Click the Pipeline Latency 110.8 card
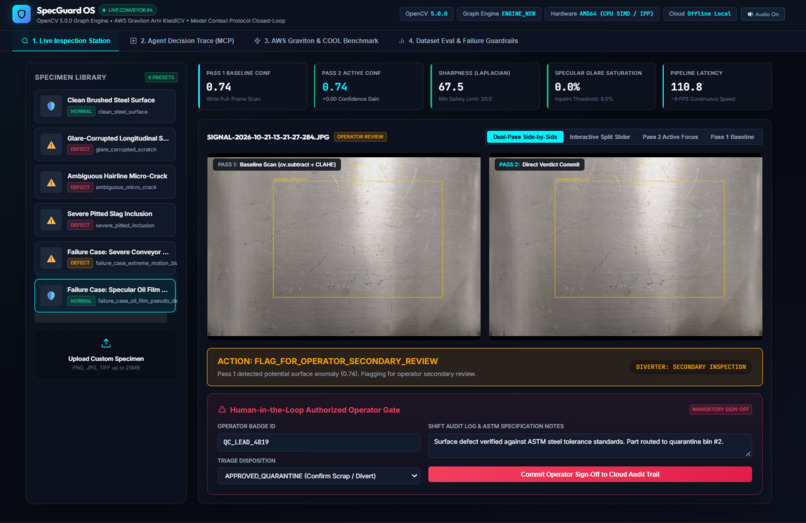This screenshot has height=523, width=806. click(717, 86)
